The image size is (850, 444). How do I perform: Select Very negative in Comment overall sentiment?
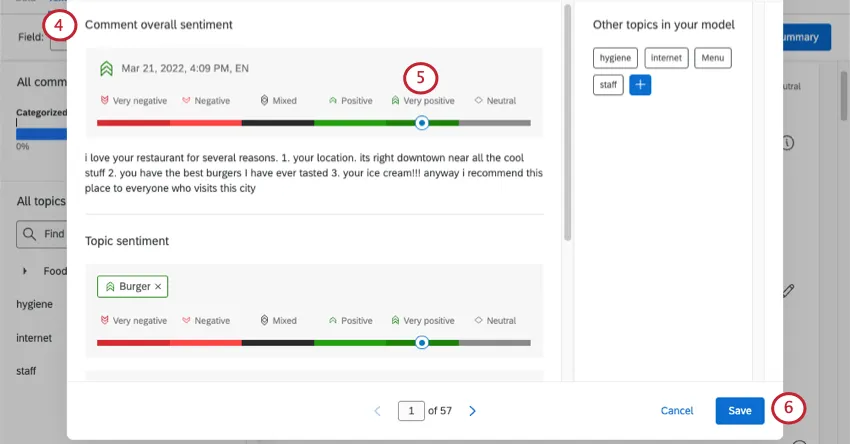[134, 101]
